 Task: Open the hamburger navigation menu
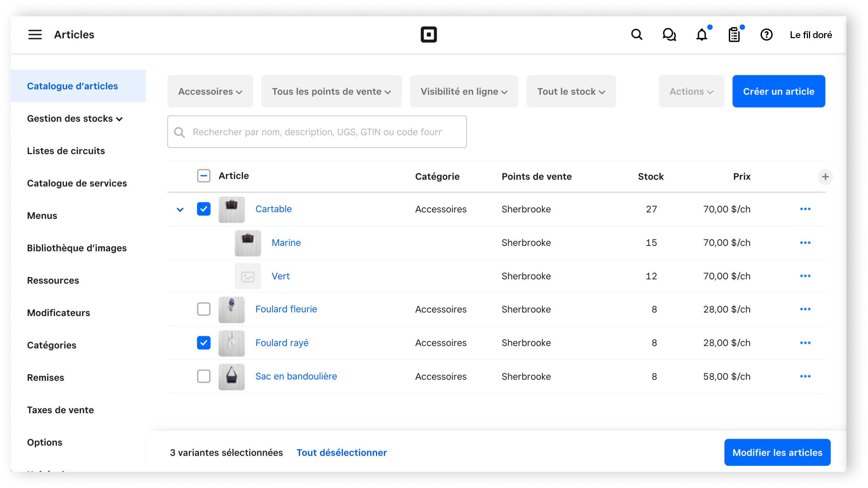pos(35,35)
